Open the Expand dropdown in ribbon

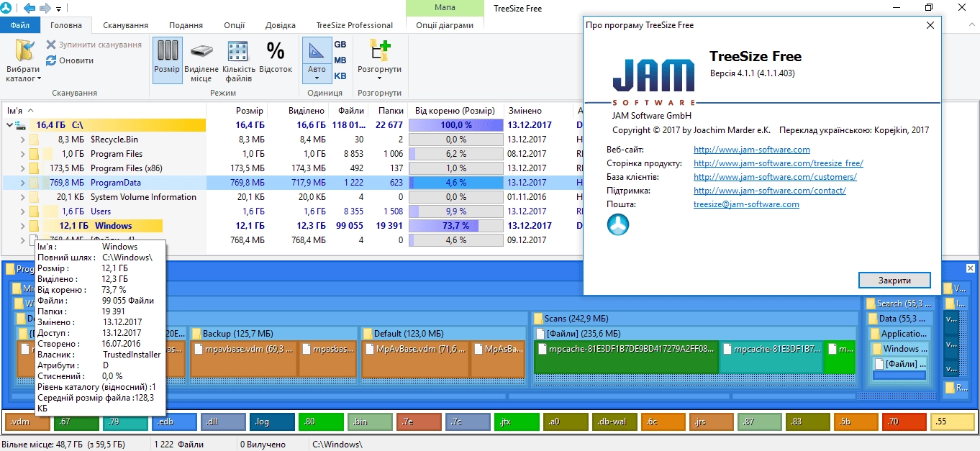coord(379,60)
